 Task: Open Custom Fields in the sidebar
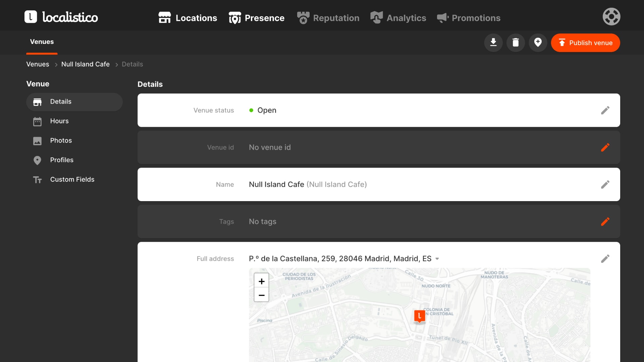point(72,179)
